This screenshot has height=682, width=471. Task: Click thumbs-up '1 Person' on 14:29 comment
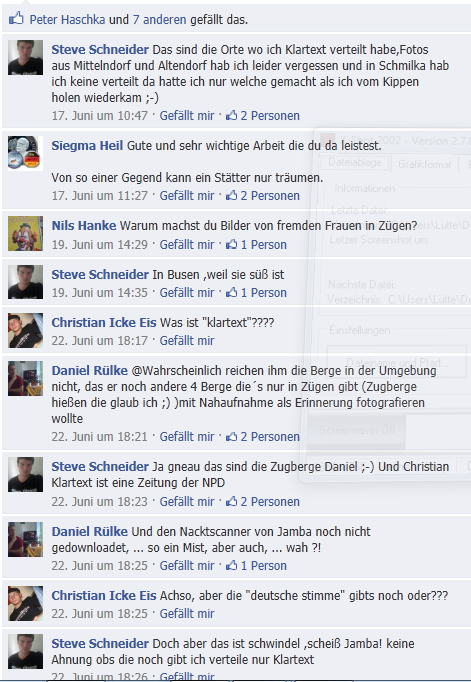click(x=256, y=244)
